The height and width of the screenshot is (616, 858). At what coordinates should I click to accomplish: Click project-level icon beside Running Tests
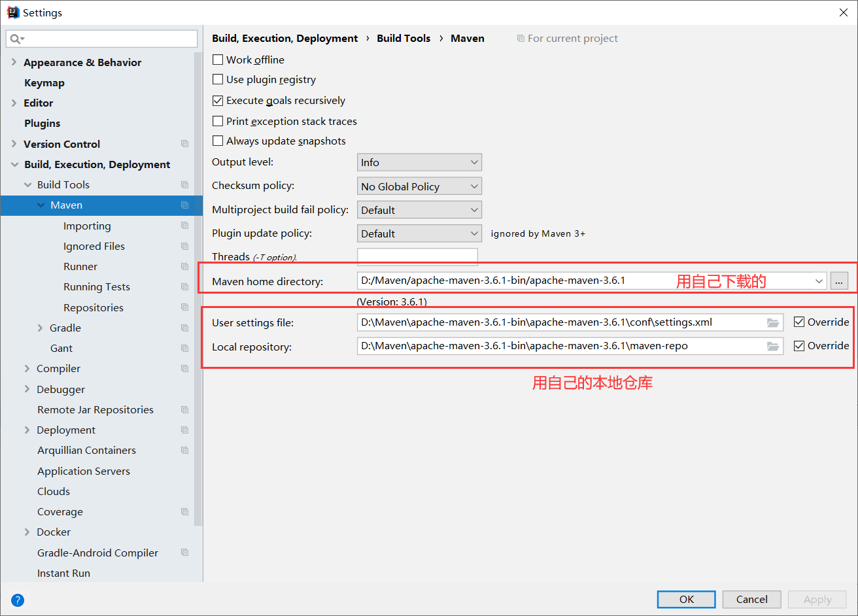pos(185,287)
